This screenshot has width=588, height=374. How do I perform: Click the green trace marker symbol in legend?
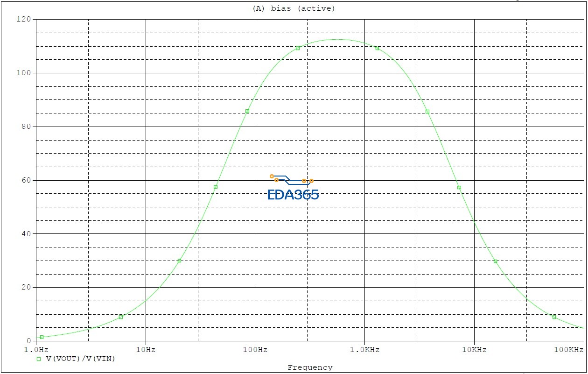click(39, 359)
